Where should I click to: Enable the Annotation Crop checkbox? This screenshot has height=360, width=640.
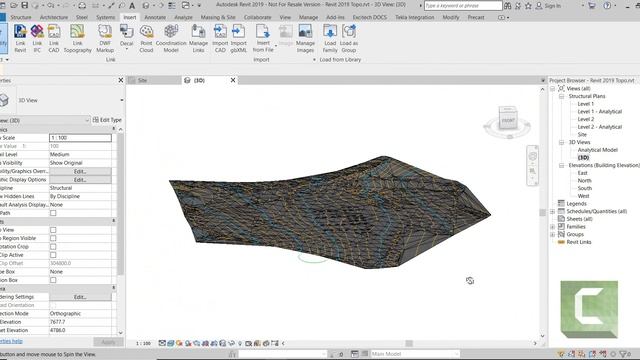click(x=53, y=247)
